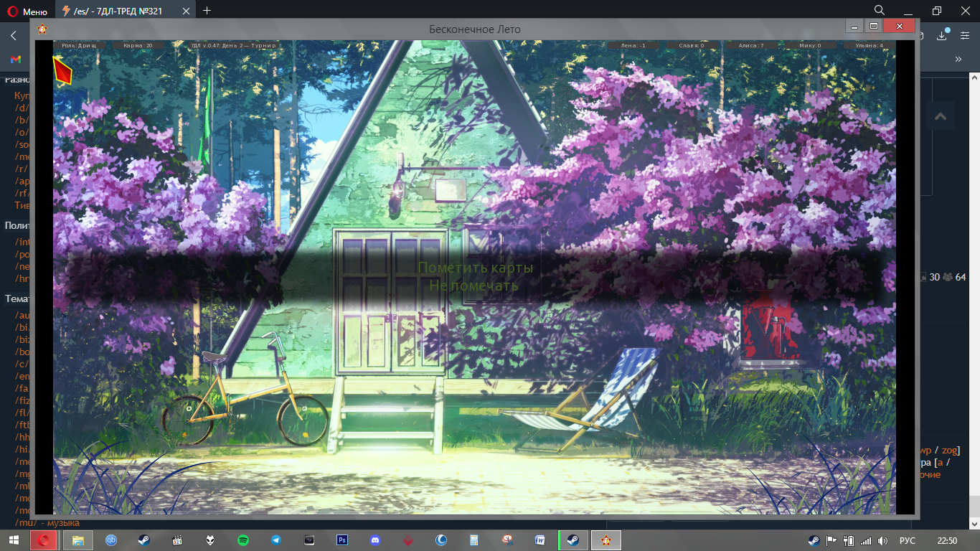
Task: Open the "/o/" board link in sidebar
Action: (x=22, y=133)
